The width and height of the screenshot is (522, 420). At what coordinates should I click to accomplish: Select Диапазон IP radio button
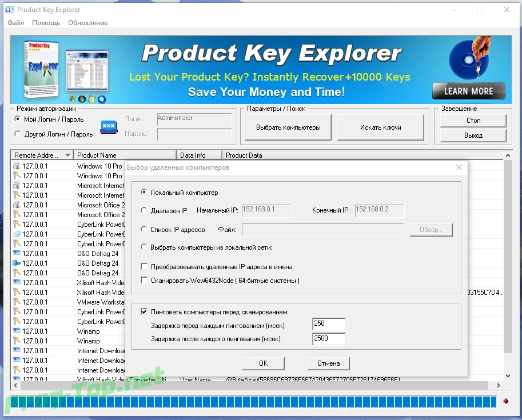(144, 210)
